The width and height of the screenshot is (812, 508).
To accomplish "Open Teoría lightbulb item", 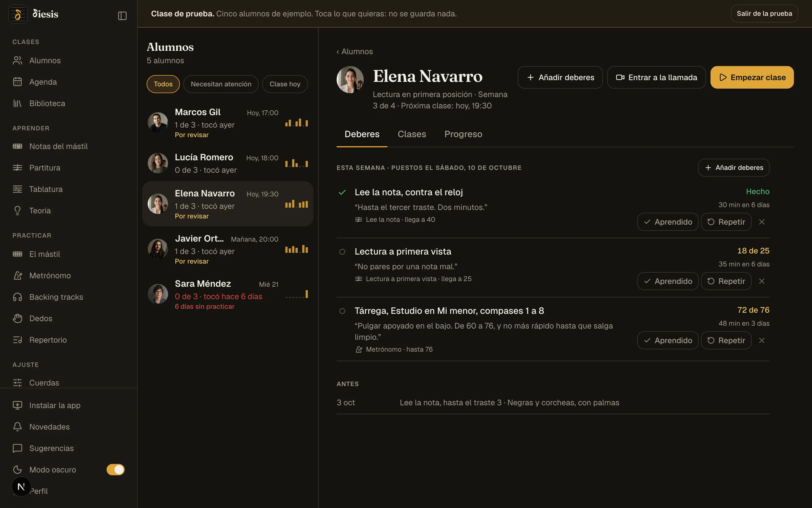I will (69, 211).
